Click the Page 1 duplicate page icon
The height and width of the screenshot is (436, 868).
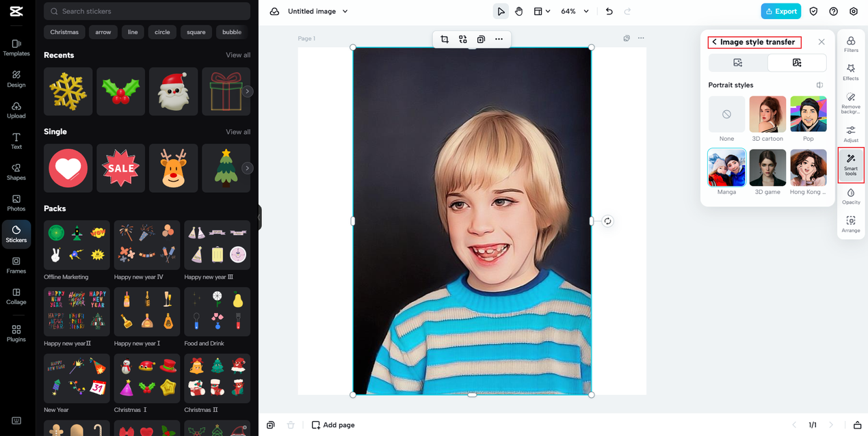(x=627, y=38)
